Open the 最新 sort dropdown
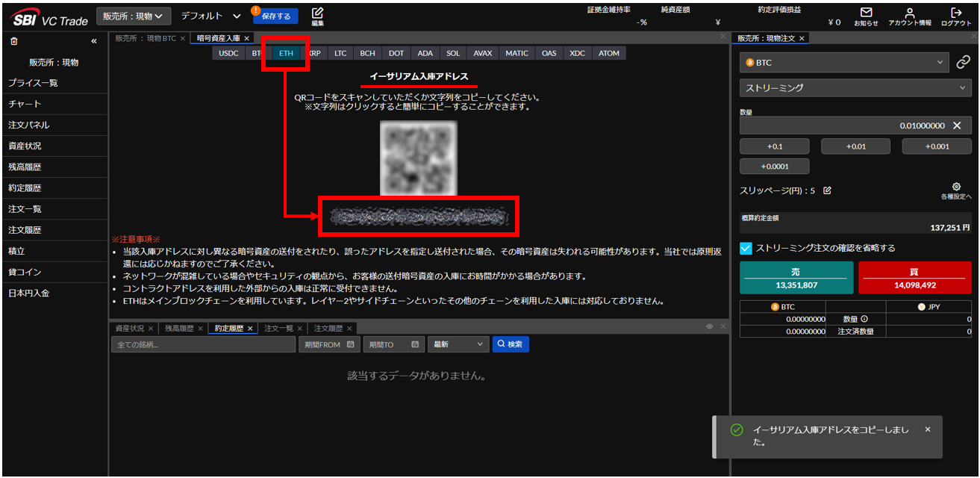The image size is (980, 478). pyautogui.click(x=458, y=344)
